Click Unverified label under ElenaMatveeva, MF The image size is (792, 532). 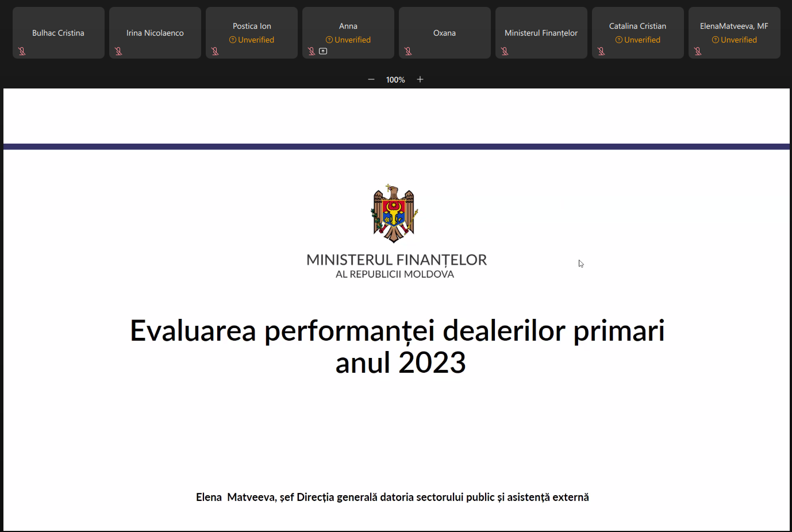pos(739,40)
